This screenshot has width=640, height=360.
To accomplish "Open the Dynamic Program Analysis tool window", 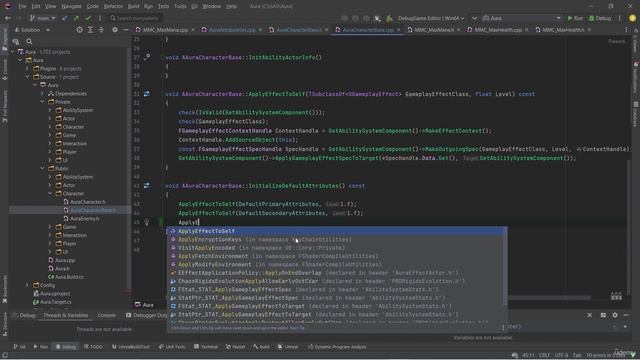I will (337, 347).
